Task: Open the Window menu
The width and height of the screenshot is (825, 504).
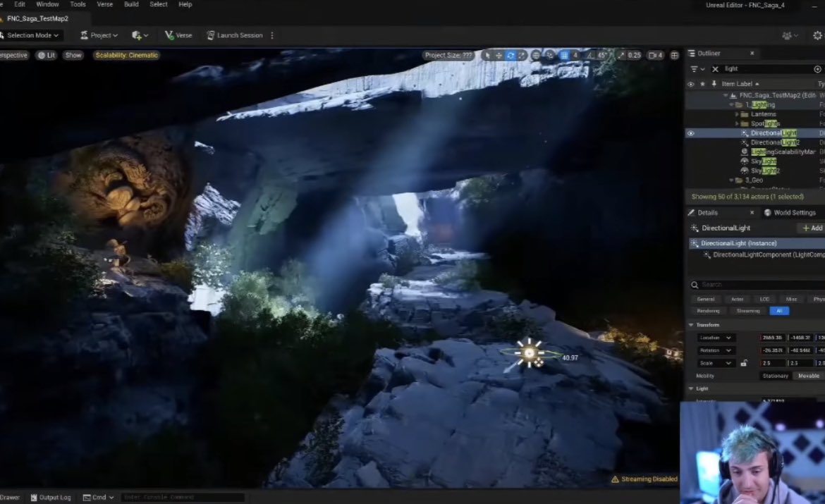Action: coord(47,4)
